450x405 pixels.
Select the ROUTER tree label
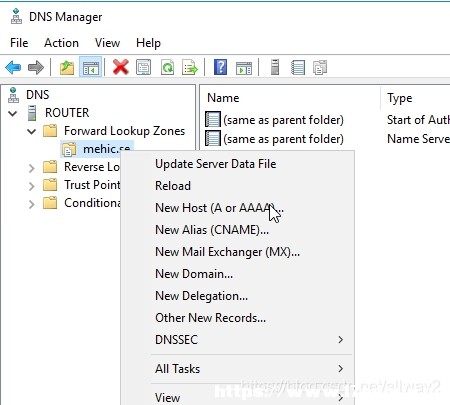(67, 113)
